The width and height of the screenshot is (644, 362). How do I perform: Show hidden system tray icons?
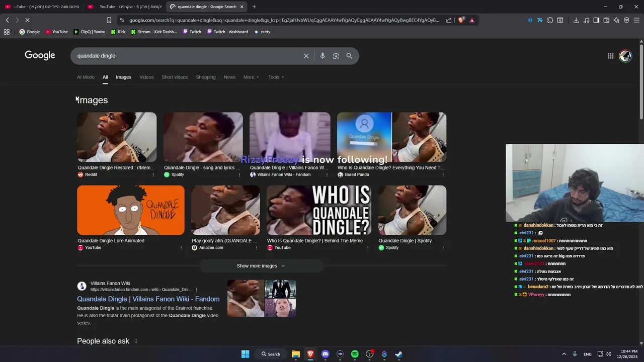[x=563, y=354]
